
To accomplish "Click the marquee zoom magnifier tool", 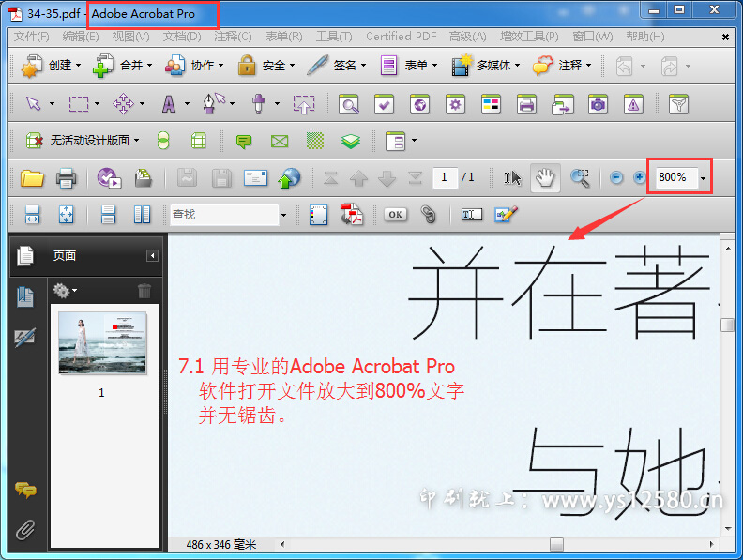I will pos(581,177).
